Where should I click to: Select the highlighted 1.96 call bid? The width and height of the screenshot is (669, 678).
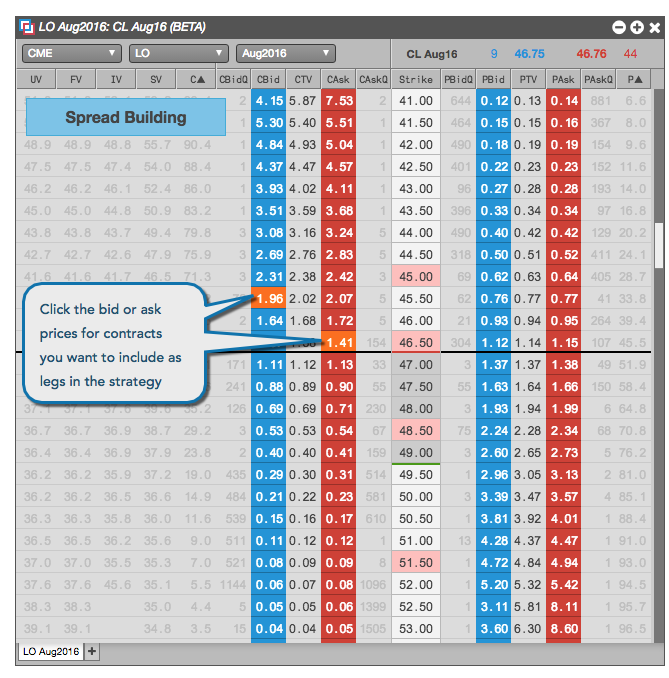click(x=269, y=298)
